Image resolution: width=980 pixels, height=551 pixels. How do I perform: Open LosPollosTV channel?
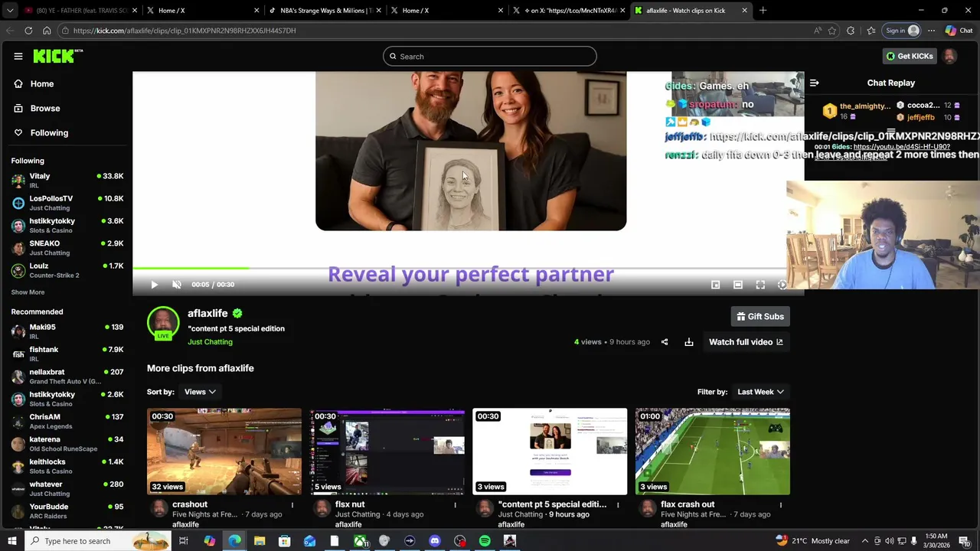tap(67, 203)
